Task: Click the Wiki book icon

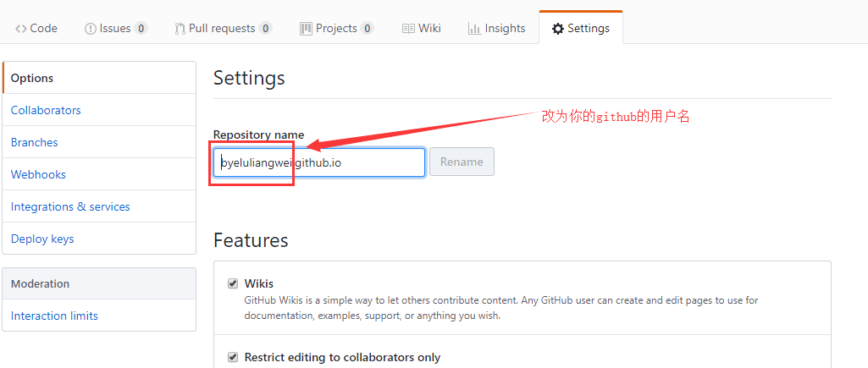Action: point(408,28)
